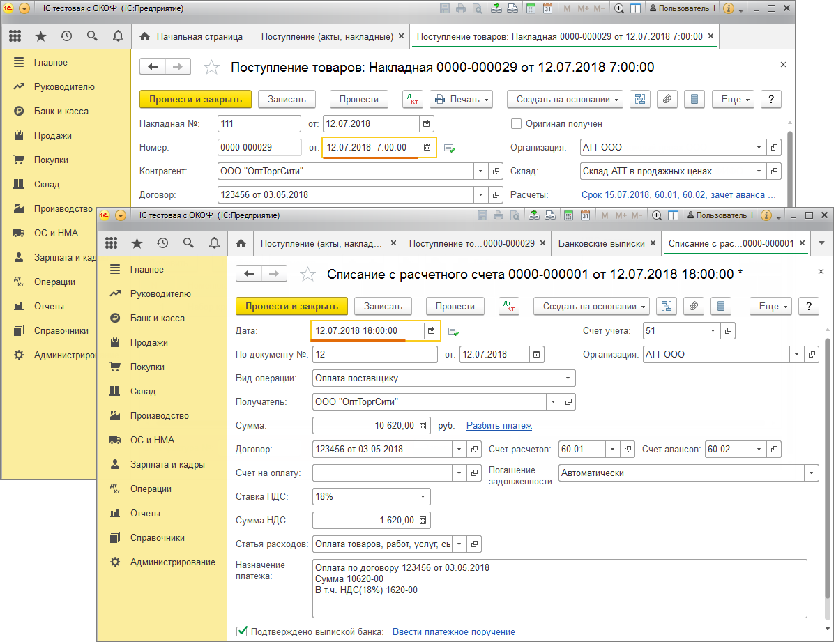Expand Счет расчетов 60.01 dropdown
This screenshot has width=836, height=644.
pos(613,450)
